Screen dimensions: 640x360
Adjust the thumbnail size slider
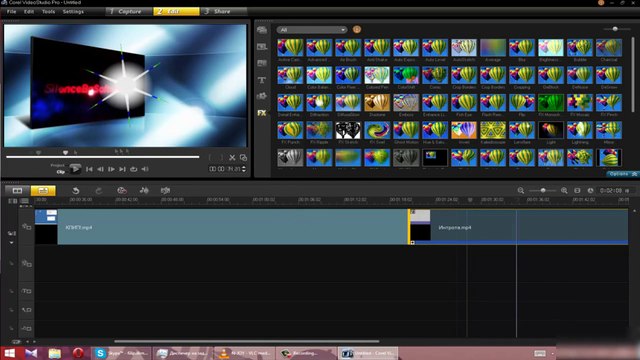615,29
